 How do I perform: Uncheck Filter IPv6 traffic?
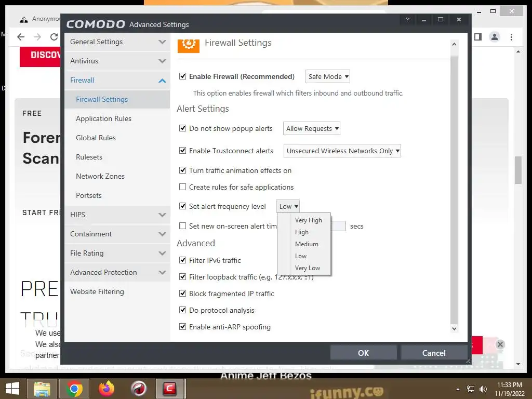click(182, 260)
